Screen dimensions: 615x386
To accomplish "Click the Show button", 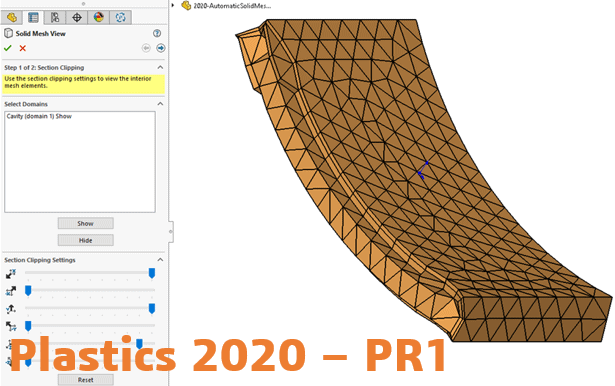I will click(x=86, y=223).
